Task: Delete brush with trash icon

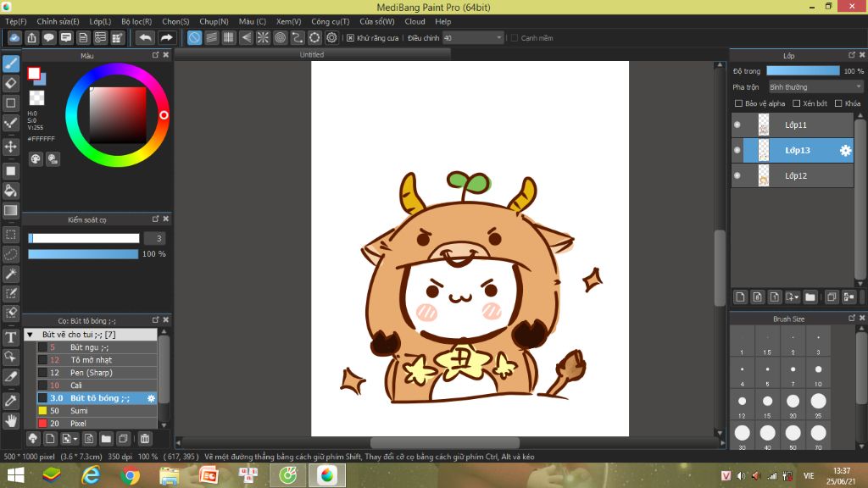Action: pyautogui.click(x=144, y=439)
